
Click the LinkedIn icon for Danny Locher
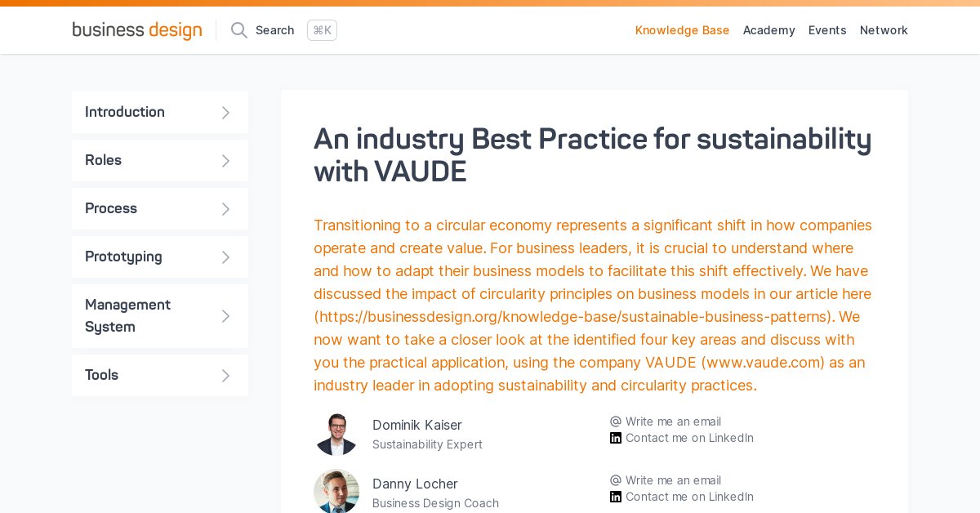click(x=616, y=497)
